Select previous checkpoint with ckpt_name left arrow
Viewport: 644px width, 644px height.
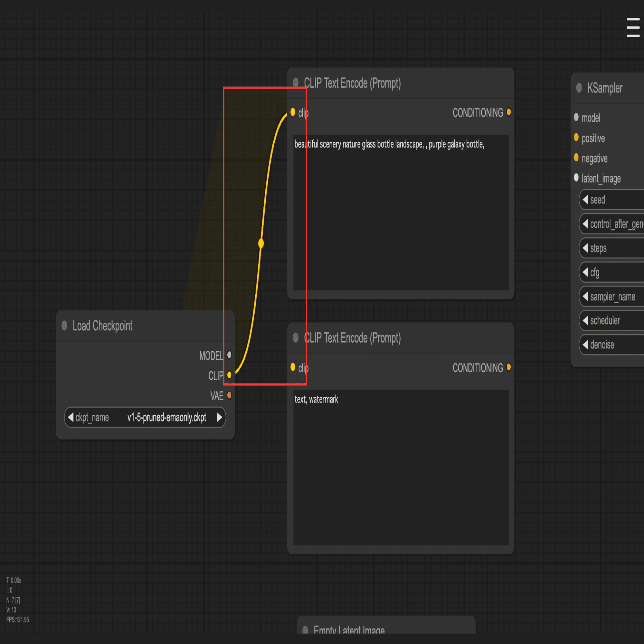(x=71, y=417)
